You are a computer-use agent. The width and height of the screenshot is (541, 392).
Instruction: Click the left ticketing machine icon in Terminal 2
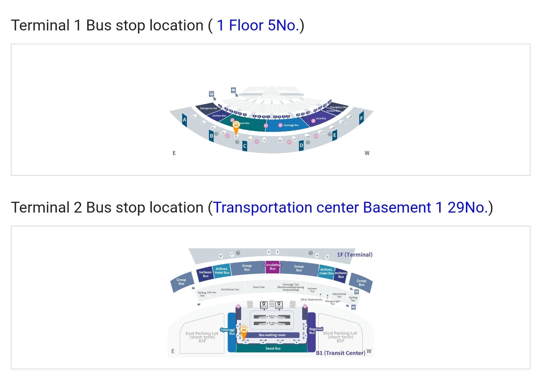[x=264, y=305]
